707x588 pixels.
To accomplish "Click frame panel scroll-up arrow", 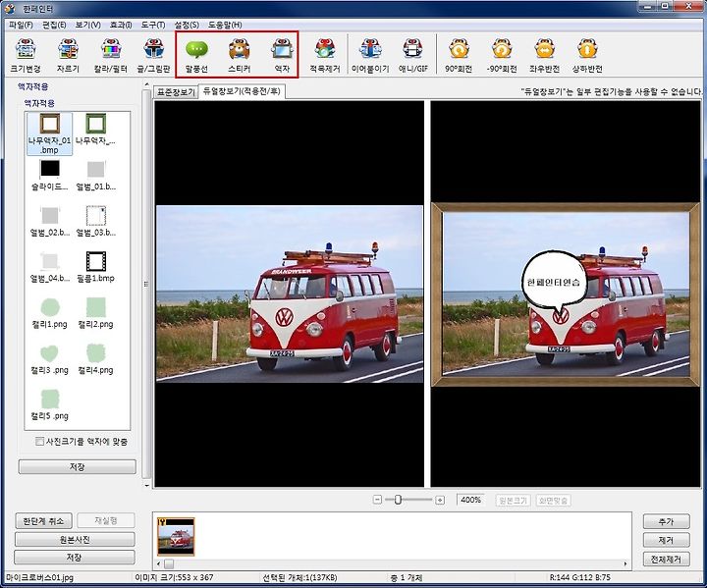I will pyautogui.click(x=146, y=84).
